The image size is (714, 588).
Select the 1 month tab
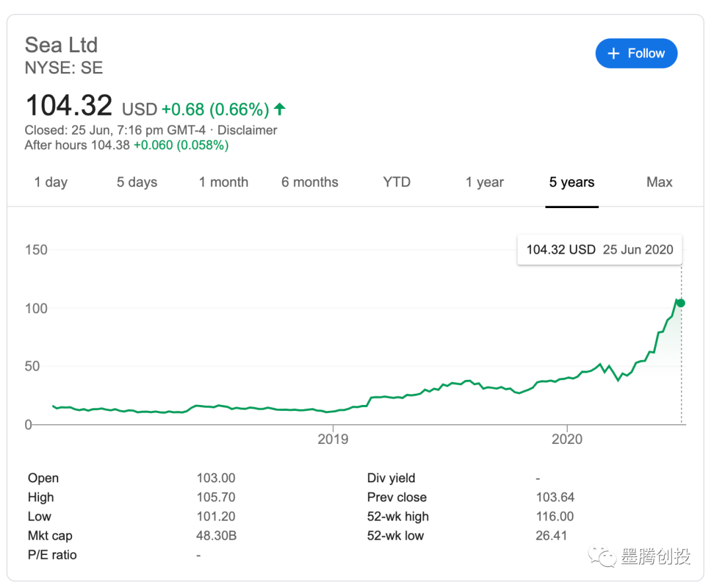[223, 182]
